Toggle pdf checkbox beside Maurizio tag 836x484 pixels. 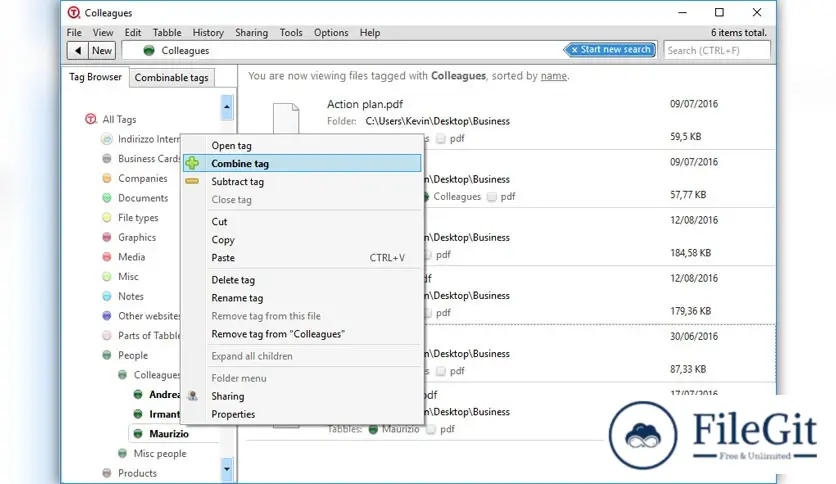pyautogui.click(x=431, y=430)
